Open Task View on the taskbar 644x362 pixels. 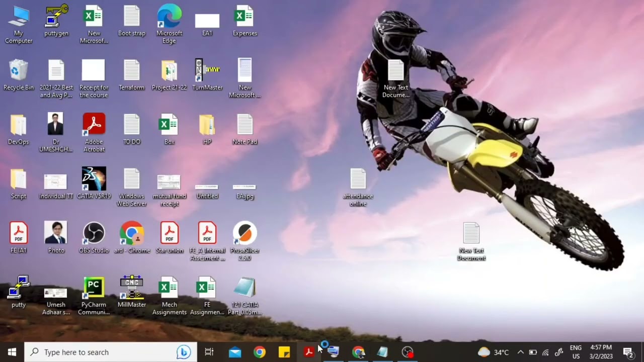click(x=209, y=352)
